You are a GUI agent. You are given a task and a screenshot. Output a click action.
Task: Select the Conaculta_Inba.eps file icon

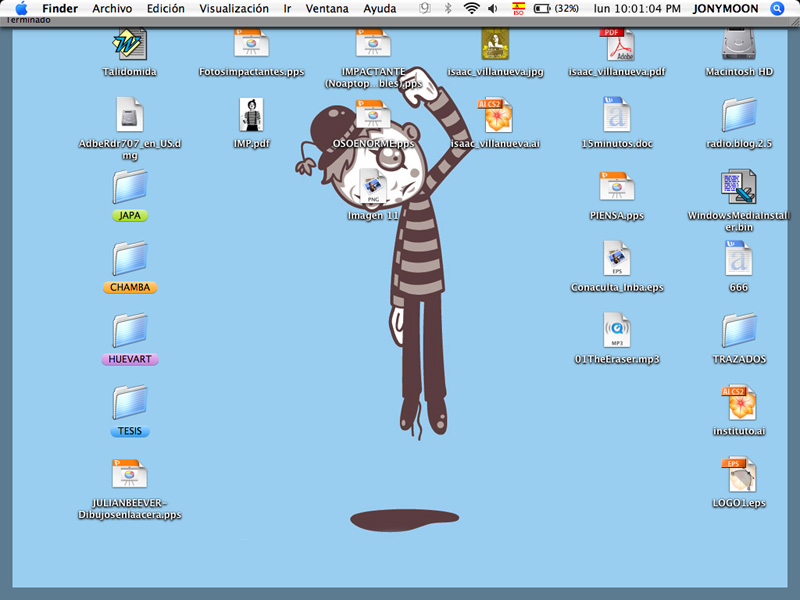[617, 258]
